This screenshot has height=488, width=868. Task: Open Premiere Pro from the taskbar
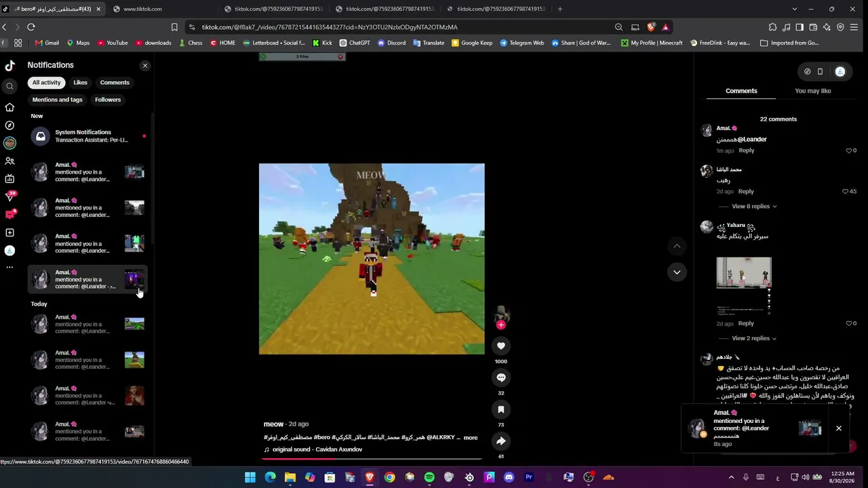point(529,477)
